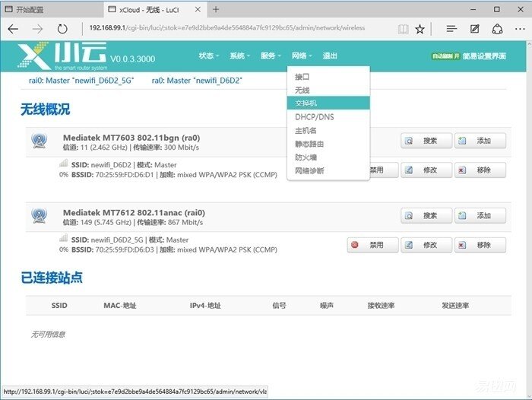Click the browser back arrow
532x400 pixels.
tap(14, 28)
